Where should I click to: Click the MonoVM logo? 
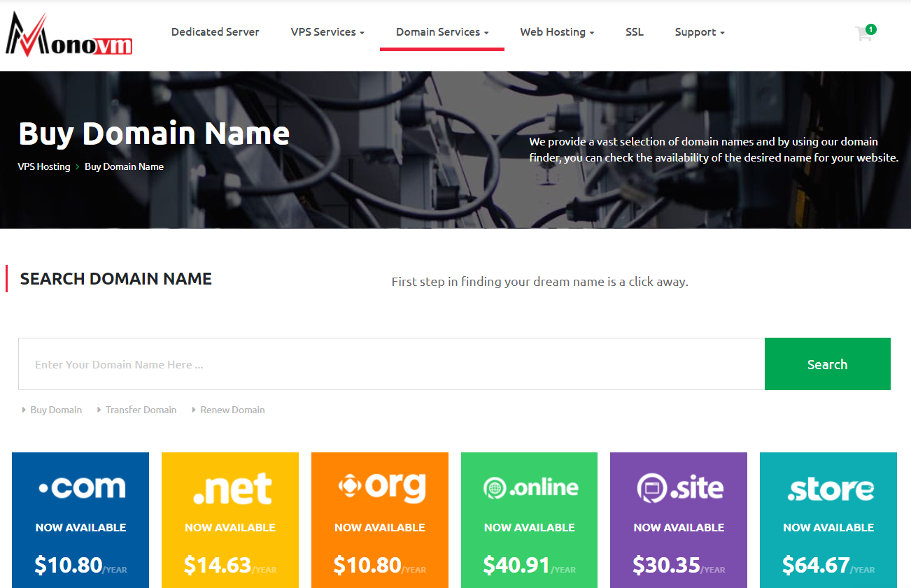coord(69,34)
